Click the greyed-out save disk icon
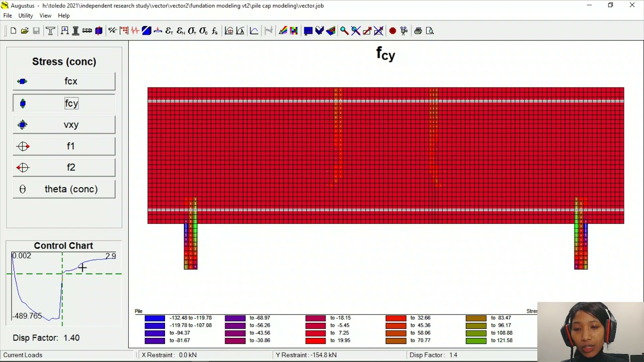 click(x=36, y=31)
